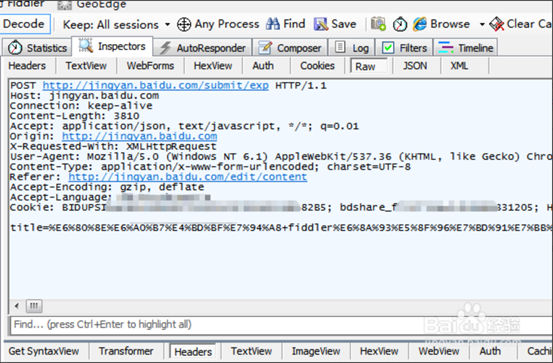Click the camera screenshot icon in toolbar
The height and width of the screenshot is (363, 553).
tap(378, 24)
